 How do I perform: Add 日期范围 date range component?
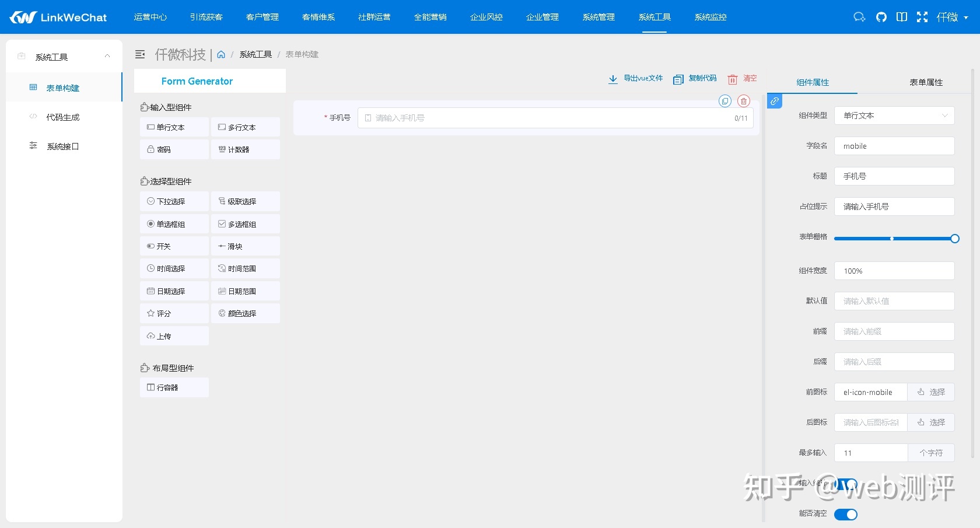pyautogui.click(x=246, y=291)
